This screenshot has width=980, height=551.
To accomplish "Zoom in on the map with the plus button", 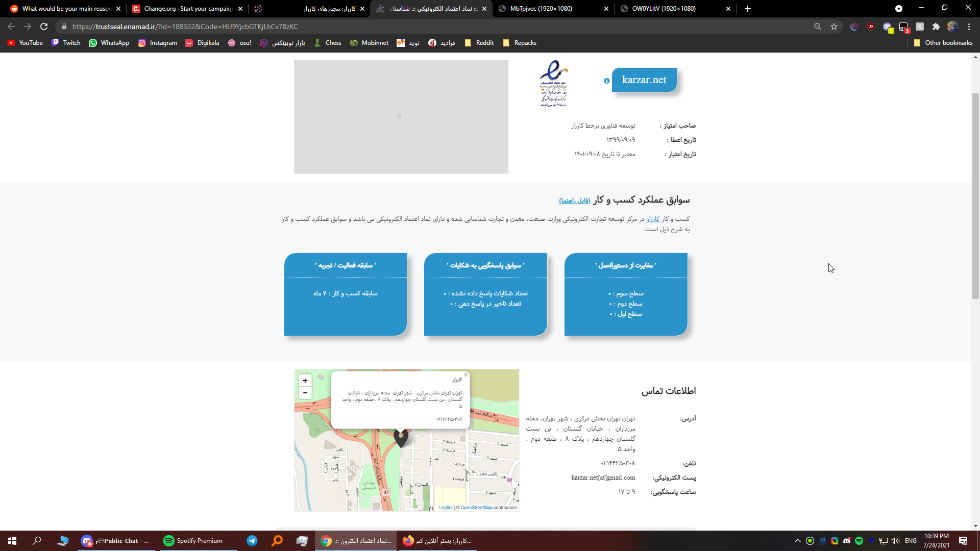I will click(x=305, y=381).
